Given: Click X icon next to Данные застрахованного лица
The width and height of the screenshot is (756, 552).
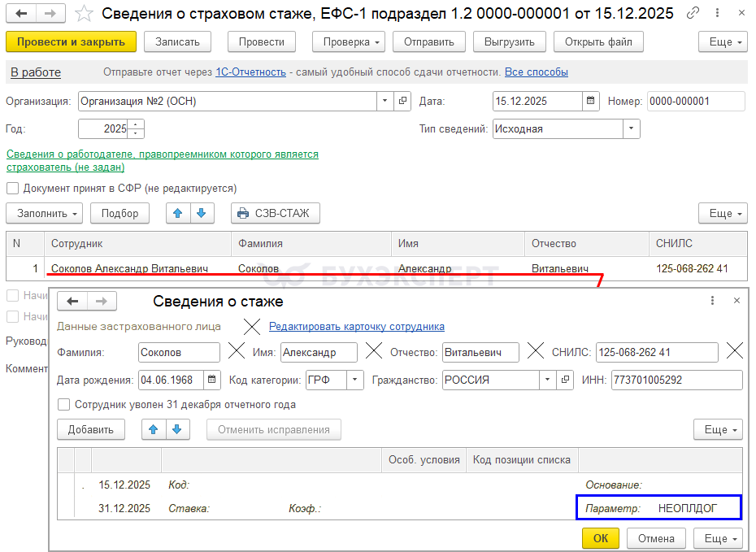Looking at the screenshot, I should [252, 327].
